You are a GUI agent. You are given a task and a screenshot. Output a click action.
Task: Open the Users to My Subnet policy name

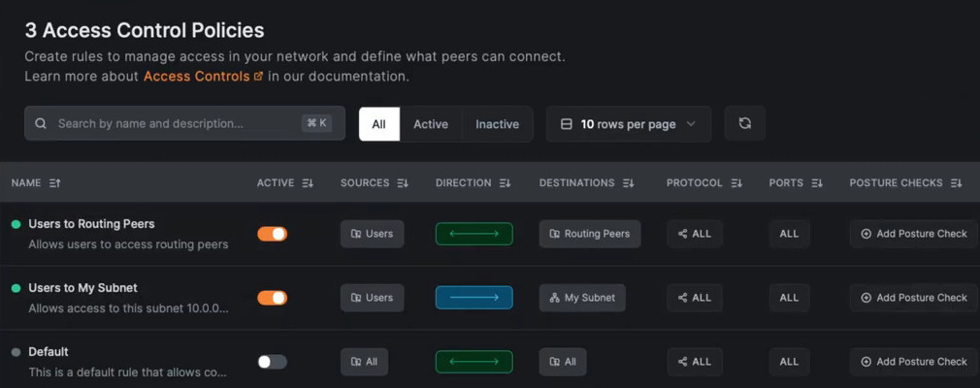pyautogui.click(x=83, y=288)
